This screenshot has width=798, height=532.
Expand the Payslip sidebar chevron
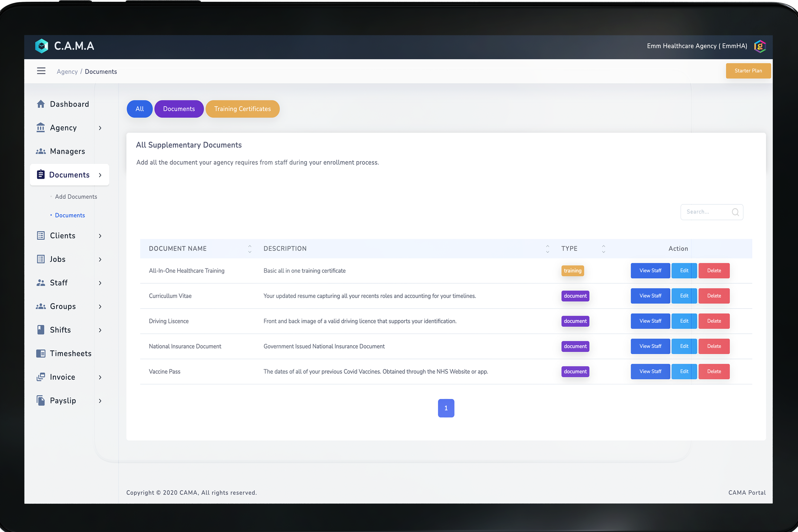[100, 401]
